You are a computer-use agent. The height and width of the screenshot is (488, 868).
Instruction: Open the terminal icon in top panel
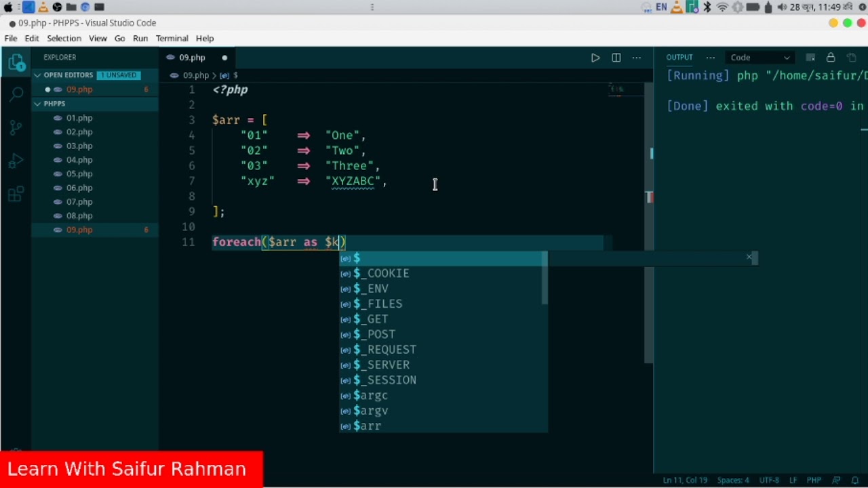pos(100,7)
